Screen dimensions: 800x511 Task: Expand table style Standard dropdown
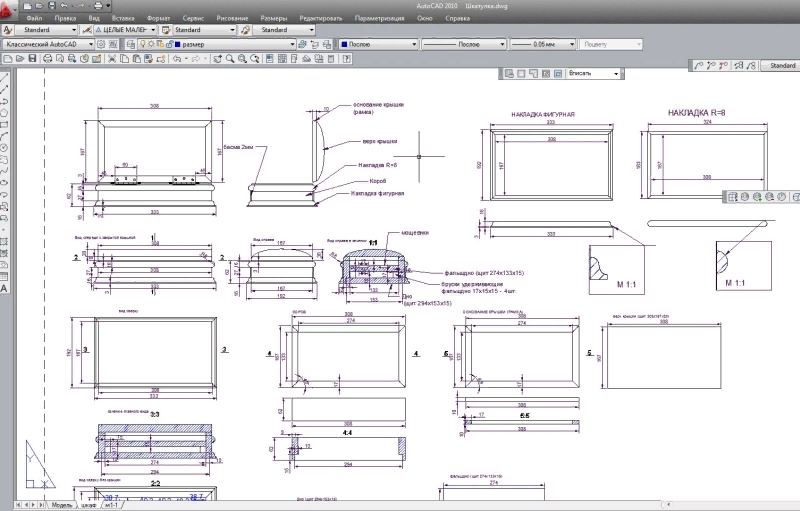(x=233, y=30)
